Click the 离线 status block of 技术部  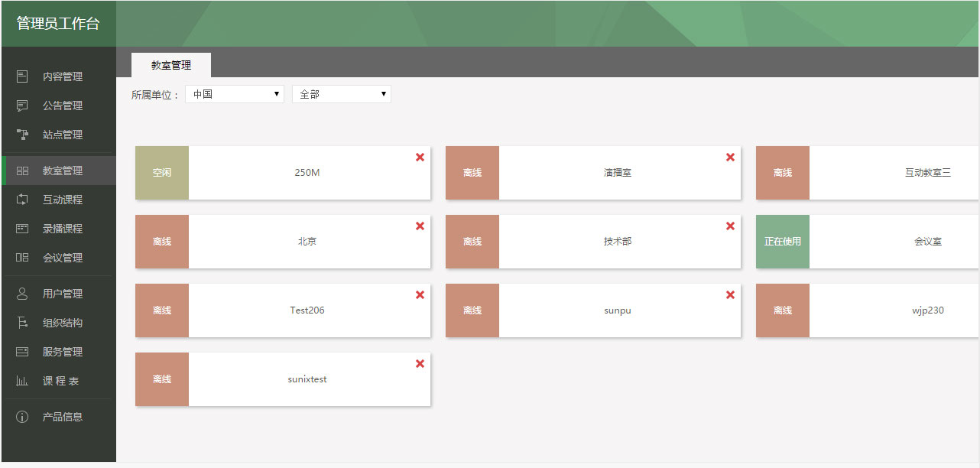coord(472,242)
